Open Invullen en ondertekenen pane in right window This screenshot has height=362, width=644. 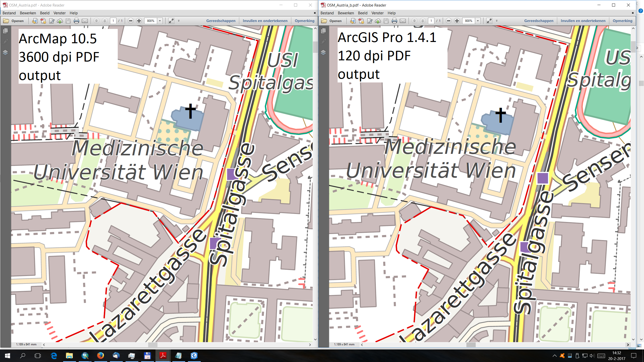tap(583, 21)
